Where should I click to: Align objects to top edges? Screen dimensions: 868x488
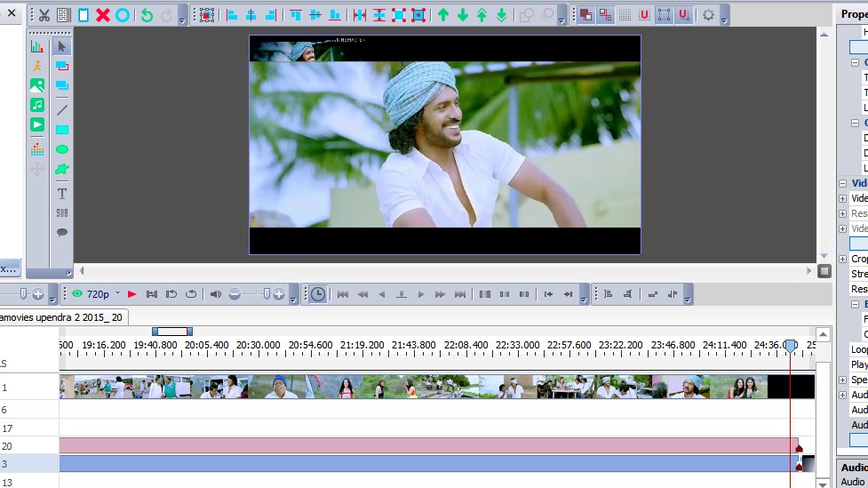(296, 15)
